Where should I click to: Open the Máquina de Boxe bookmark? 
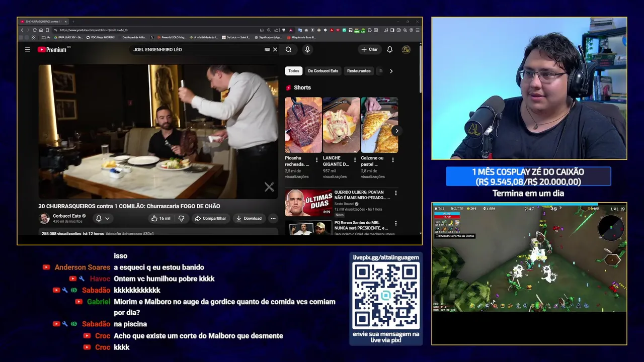(x=301, y=37)
